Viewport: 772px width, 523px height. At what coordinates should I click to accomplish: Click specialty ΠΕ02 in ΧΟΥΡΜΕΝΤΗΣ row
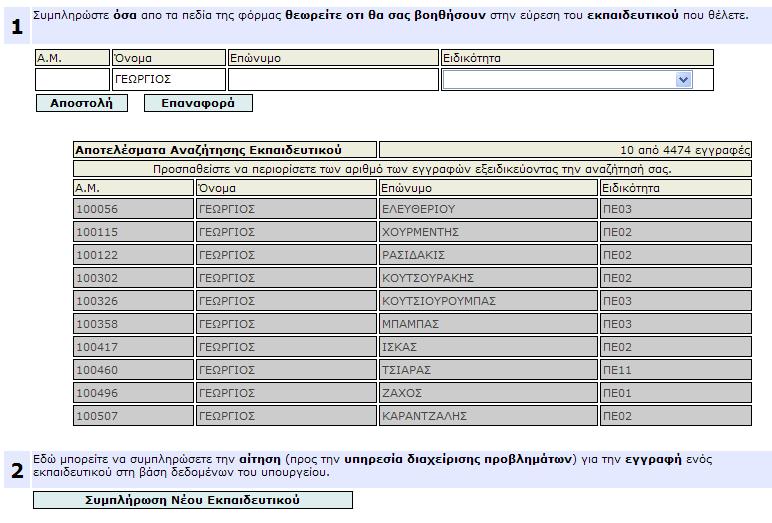[617, 232]
